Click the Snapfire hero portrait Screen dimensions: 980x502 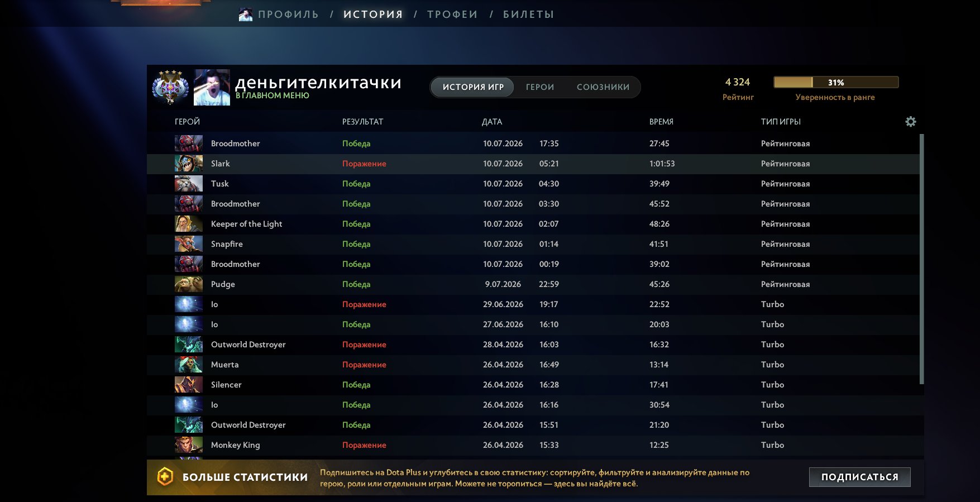(189, 244)
